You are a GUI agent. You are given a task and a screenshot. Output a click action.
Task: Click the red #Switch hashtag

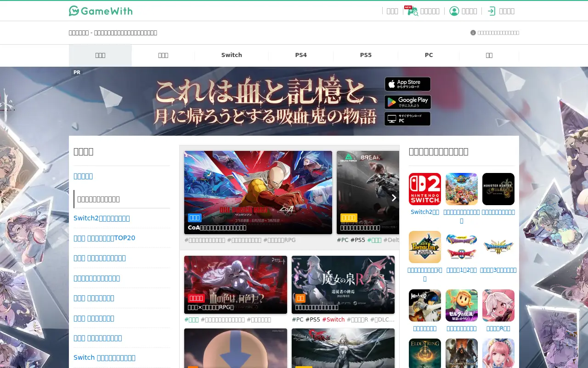(x=334, y=319)
